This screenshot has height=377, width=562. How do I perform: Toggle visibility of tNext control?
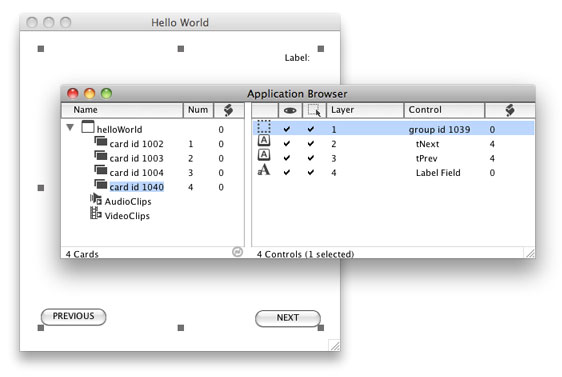click(x=287, y=144)
